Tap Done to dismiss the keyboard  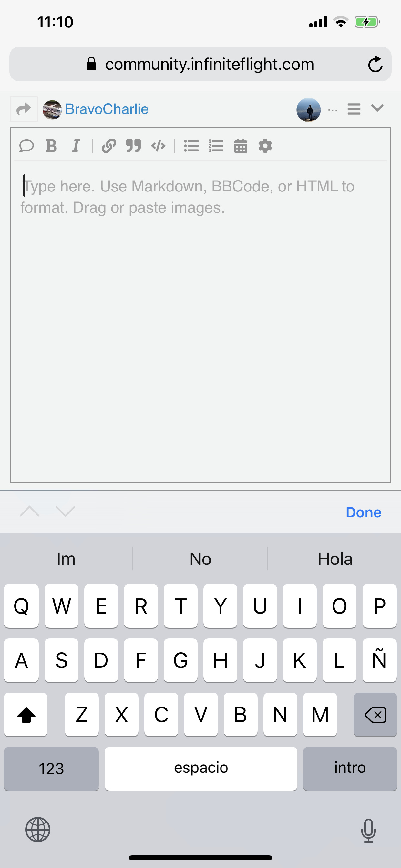[x=363, y=512]
